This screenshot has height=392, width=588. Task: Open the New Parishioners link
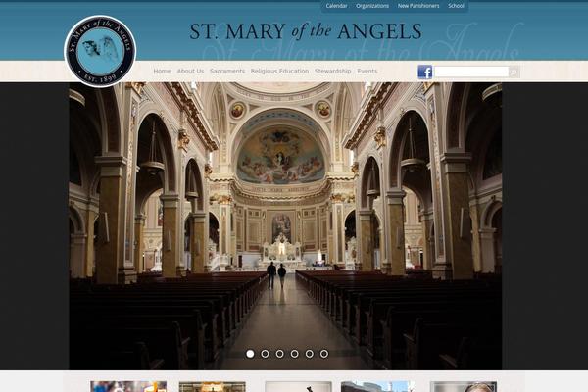coord(418,6)
